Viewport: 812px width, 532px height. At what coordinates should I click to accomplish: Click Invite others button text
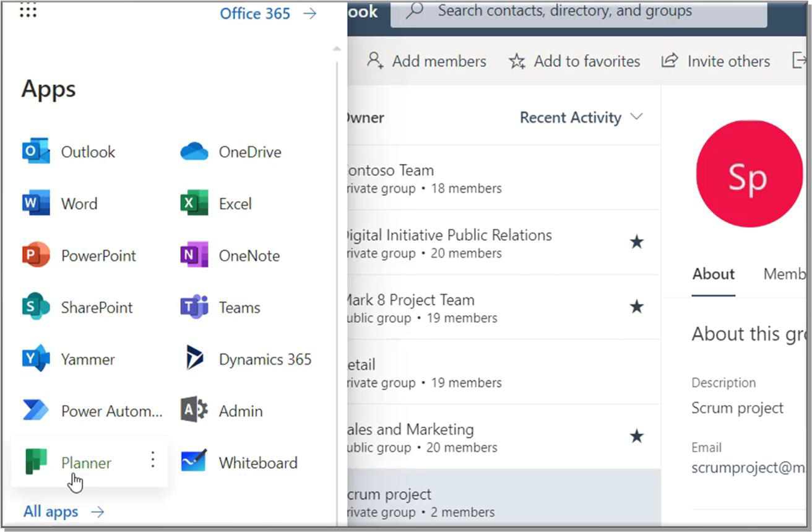tap(728, 61)
